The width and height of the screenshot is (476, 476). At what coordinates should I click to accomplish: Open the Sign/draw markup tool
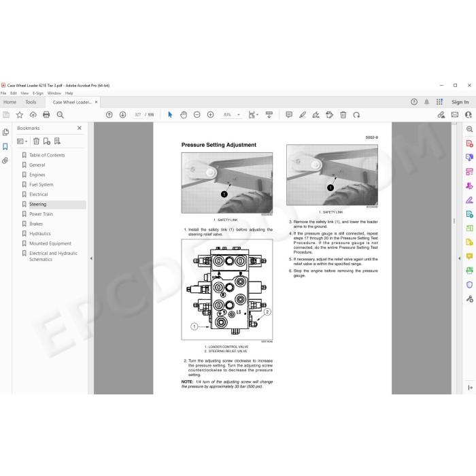[x=316, y=115]
